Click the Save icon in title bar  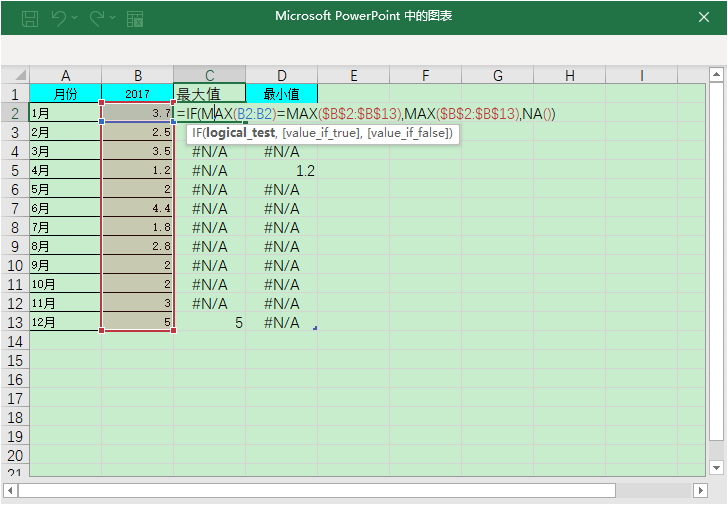click(30, 18)
